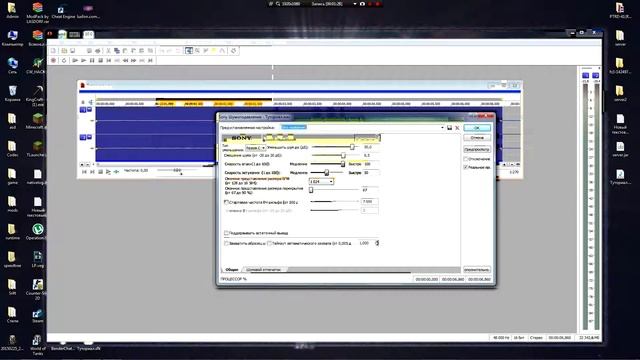640x360 pixels.
Task: Click the Paste toolbar icon
Action: (125, 51)
